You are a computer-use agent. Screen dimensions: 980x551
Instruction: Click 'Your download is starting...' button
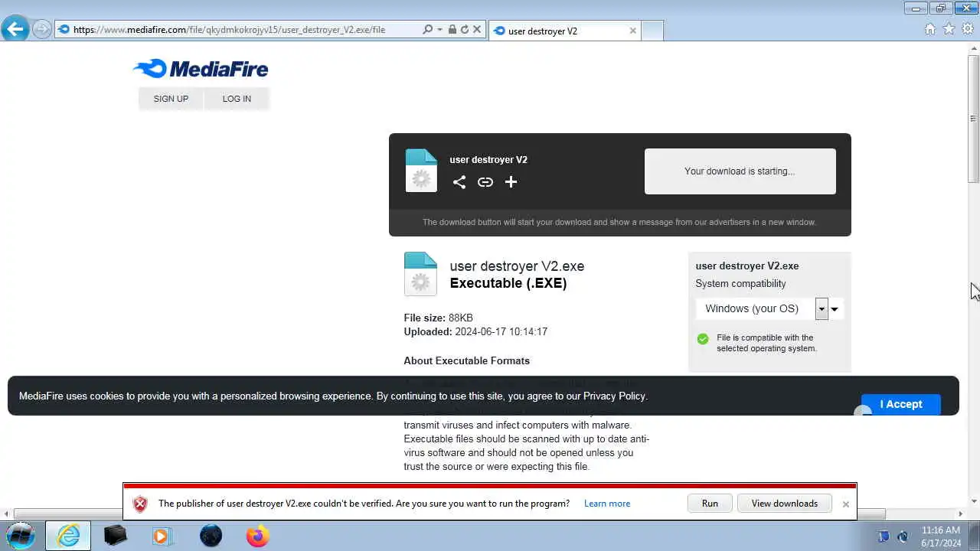(740, 171)
